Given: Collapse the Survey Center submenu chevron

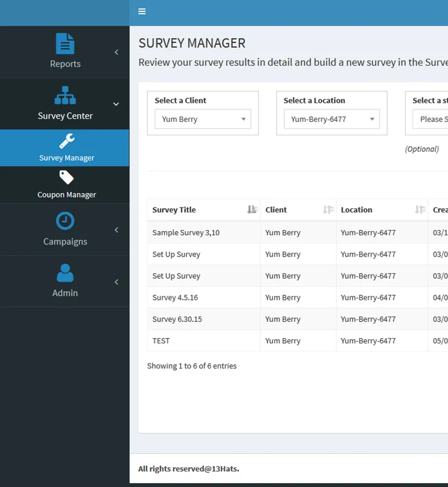Looking at the screenshot, I should (116, 104).
